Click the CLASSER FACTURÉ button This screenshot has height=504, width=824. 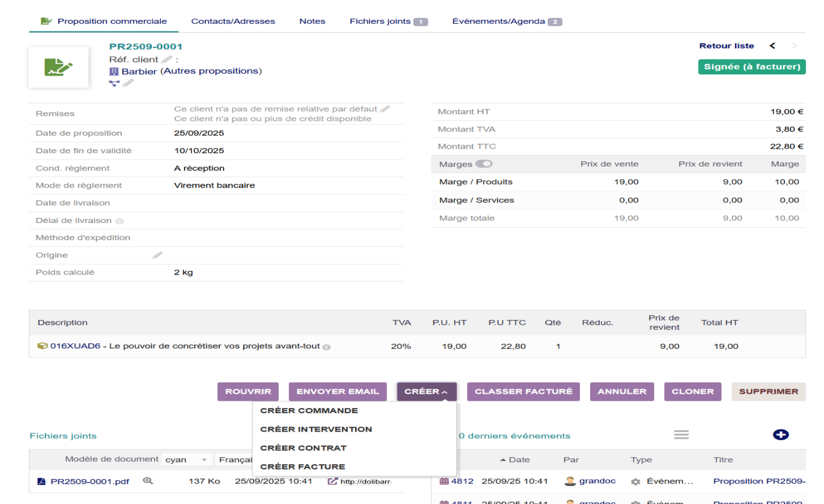pos(523,392)
